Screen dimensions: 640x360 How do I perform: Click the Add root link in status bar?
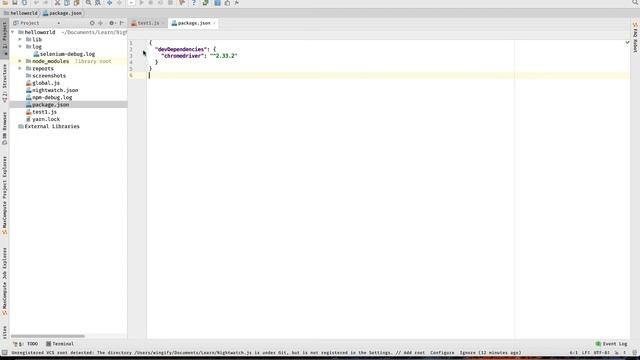pyautogui.click(x=414, y=353)
